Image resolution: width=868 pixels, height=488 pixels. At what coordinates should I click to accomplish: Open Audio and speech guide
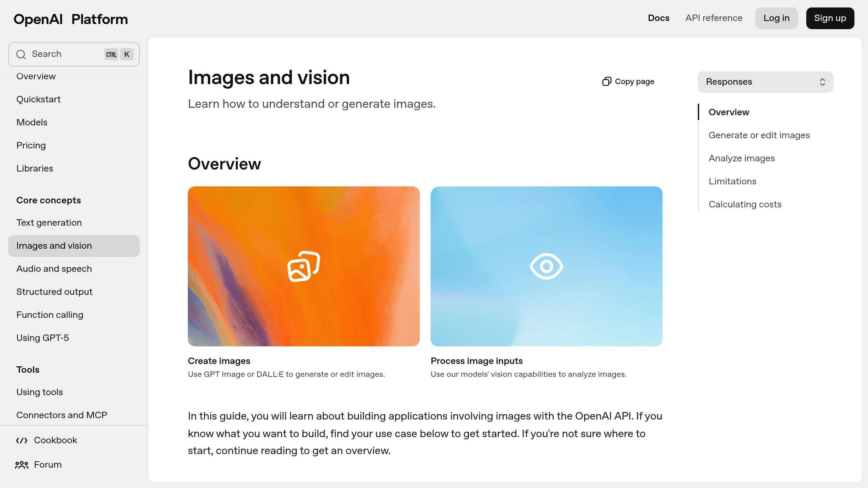tap(54, 269)
